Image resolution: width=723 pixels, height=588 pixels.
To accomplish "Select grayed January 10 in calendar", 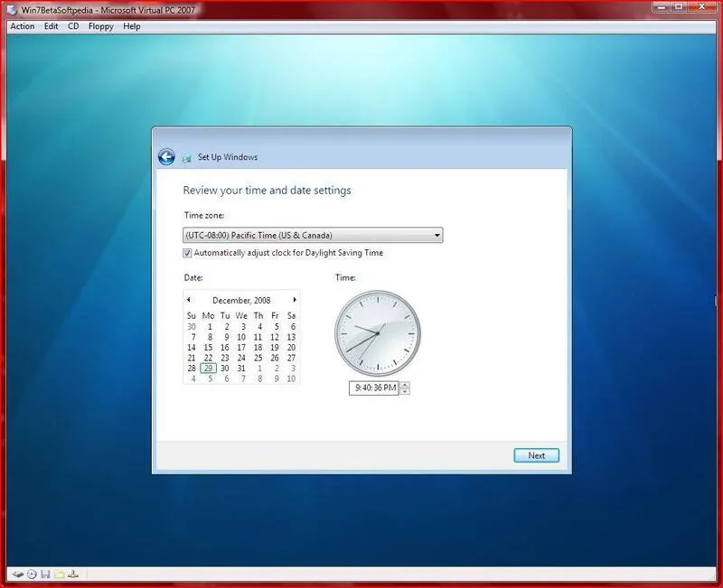I will click(x=291, y=378).
